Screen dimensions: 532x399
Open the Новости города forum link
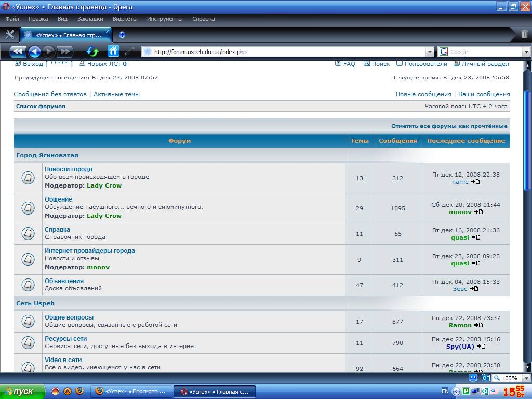[x=69, y=169]
